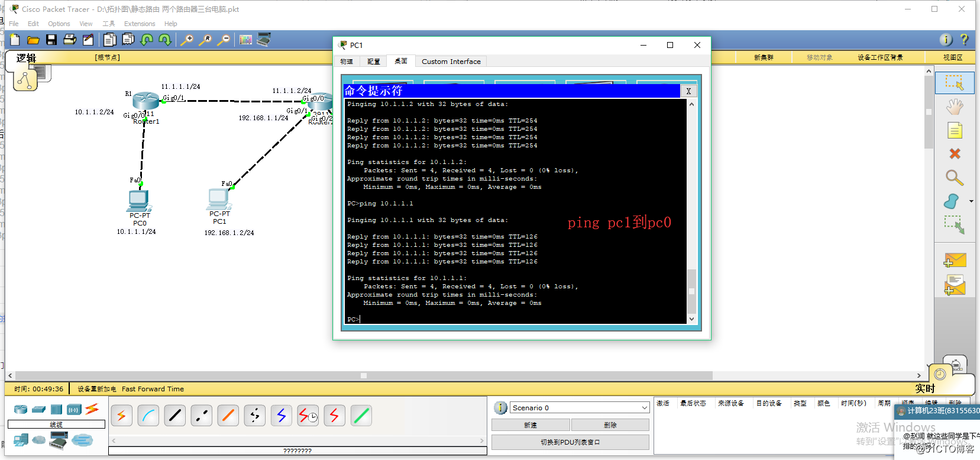
Task: Close the command prompt with X
Action: (x=688, y=91)
